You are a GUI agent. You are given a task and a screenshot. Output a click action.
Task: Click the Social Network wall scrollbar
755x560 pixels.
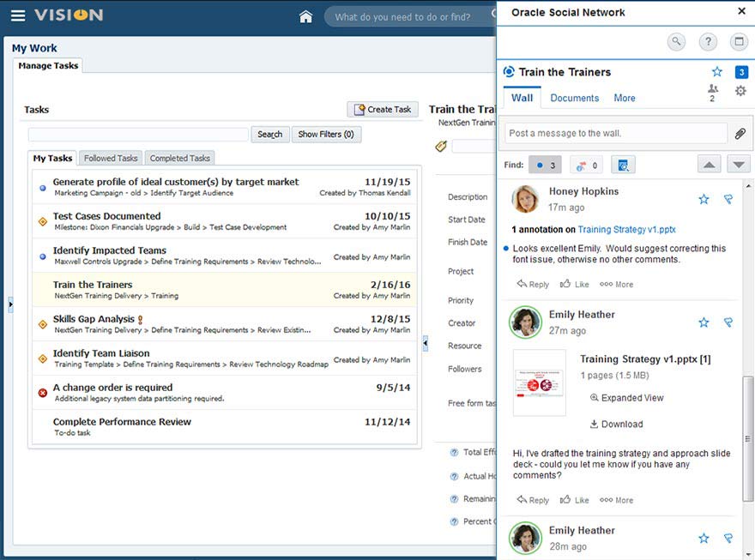click(x=748, y=438)
